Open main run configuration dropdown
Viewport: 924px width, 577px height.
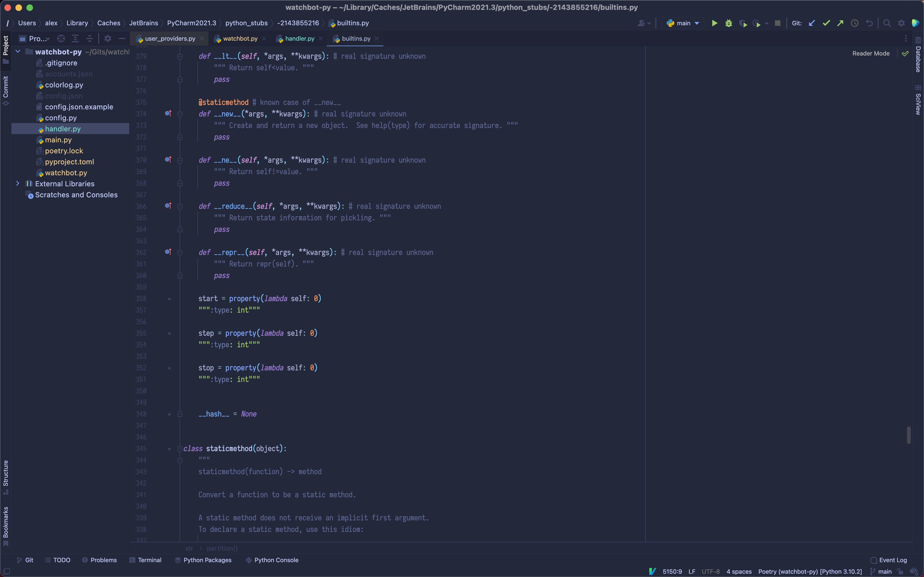(x=683, y=23)
